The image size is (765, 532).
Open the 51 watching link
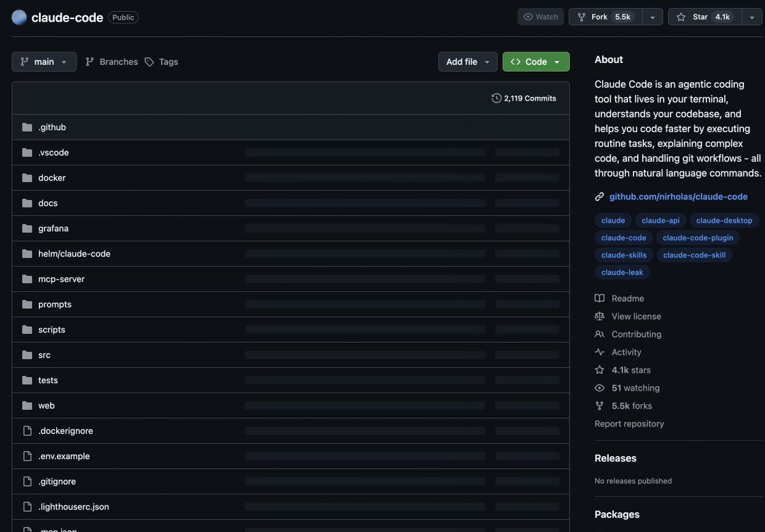(x=636, y=388)
